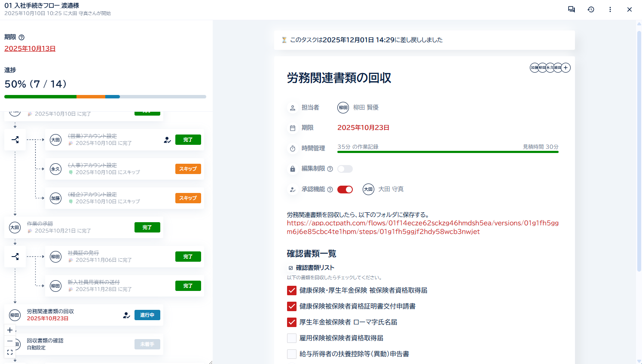Open the 回収書類の確認 step

(x=84, y=344)
